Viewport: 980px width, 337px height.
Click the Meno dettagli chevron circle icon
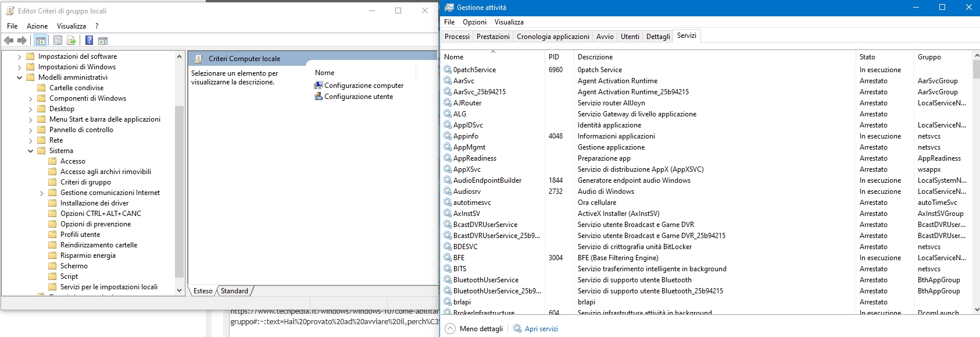450,329
